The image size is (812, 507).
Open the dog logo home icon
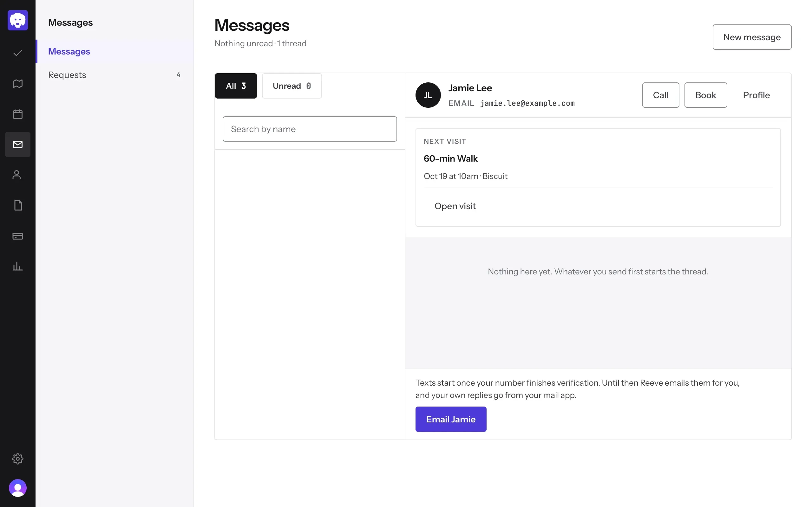18,20
